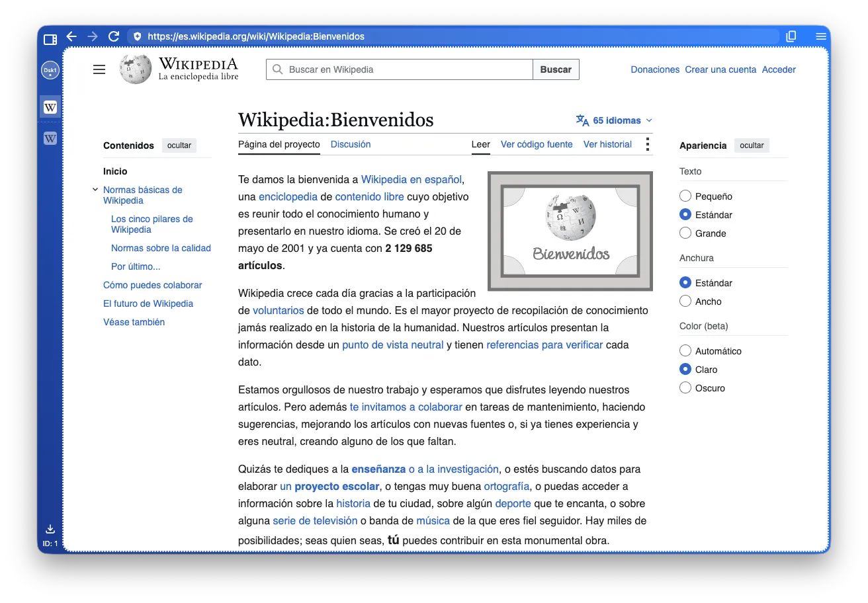Select the Dsk1 desktop workspace icon
The height and width of the screenshot is (603, 868).
tap(50, 70)
